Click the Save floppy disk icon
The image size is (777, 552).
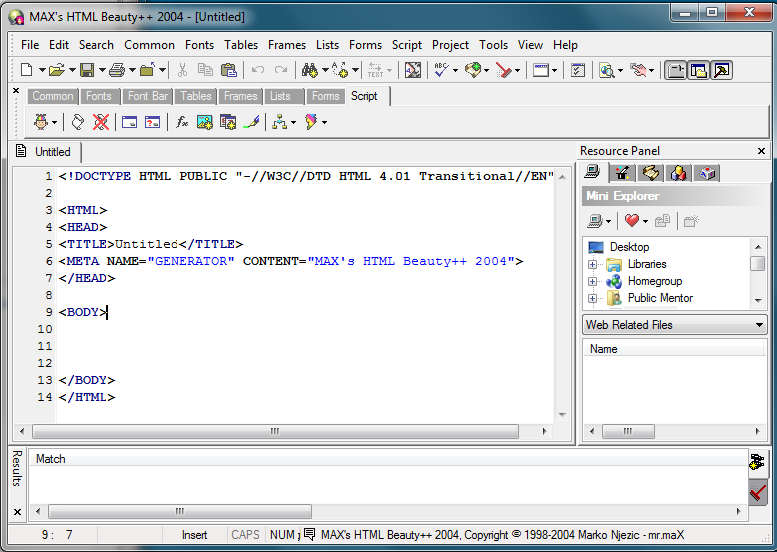coord(87,70)
